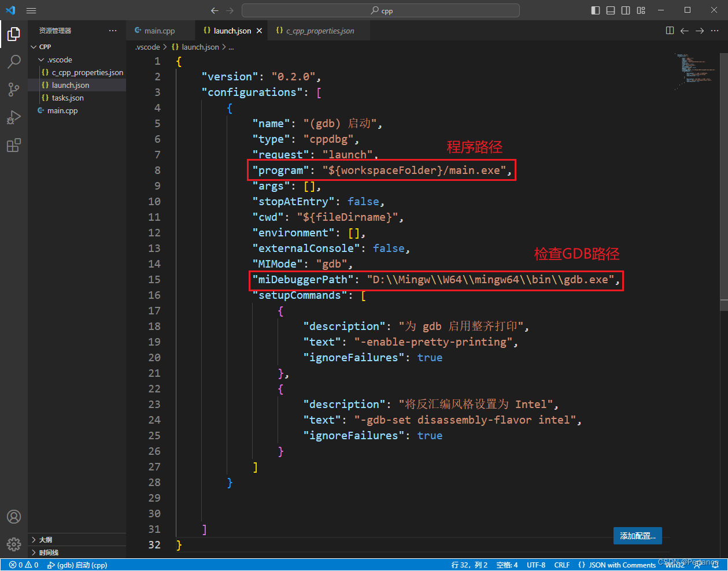Click the breadcrumb ellipsis segment

(231, 47)
